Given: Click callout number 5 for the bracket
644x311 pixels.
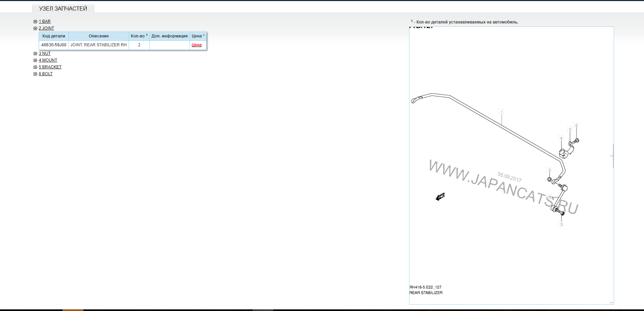Looking at the screenshot, I should (x=570, y=130).
